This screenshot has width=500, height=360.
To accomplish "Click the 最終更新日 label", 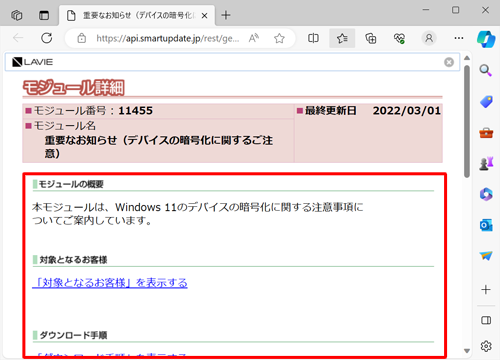I will (330, 110).
